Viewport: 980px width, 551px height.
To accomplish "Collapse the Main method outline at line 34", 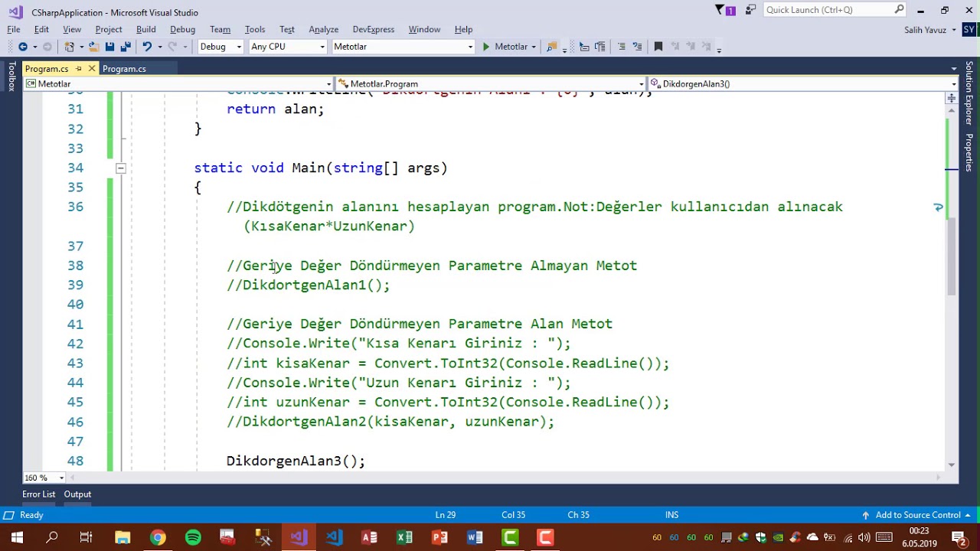I will click(x=120, y=168).
